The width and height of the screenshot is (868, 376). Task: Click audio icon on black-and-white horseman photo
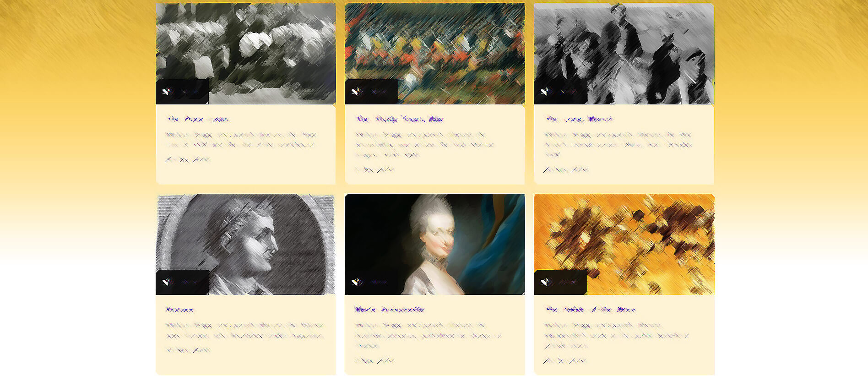(545, 92)
